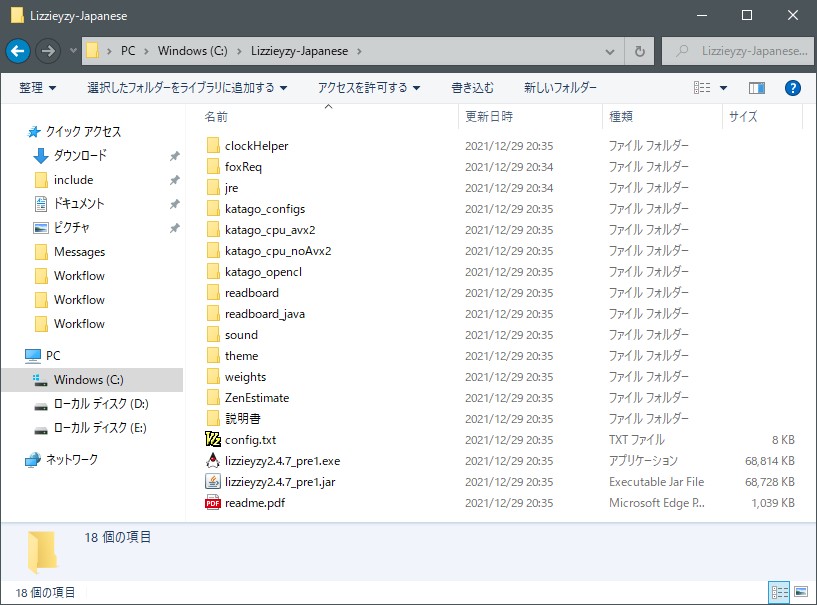Select the lizzieyzy2.4.7_pre1.jar file icon
The height and width of the screenshot is (605, 817).
click(x=213, y=481)
